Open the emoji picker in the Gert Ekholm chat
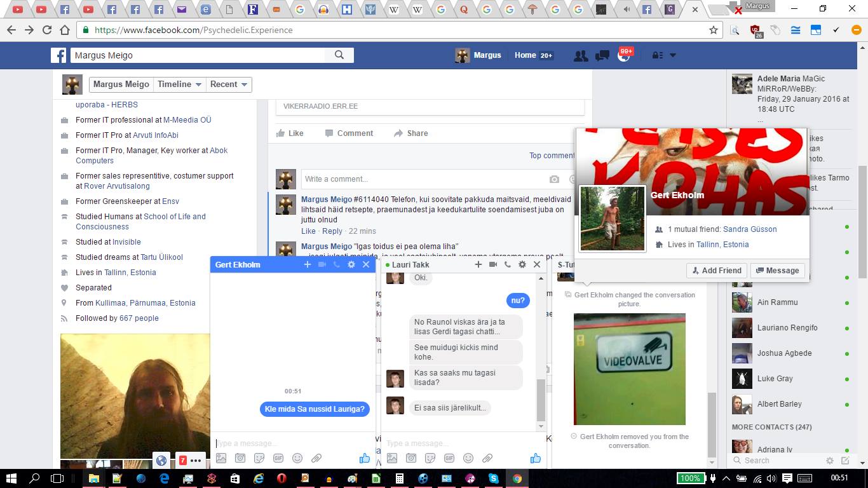Viewport: 868px width, 488px height. coord(297,458)
